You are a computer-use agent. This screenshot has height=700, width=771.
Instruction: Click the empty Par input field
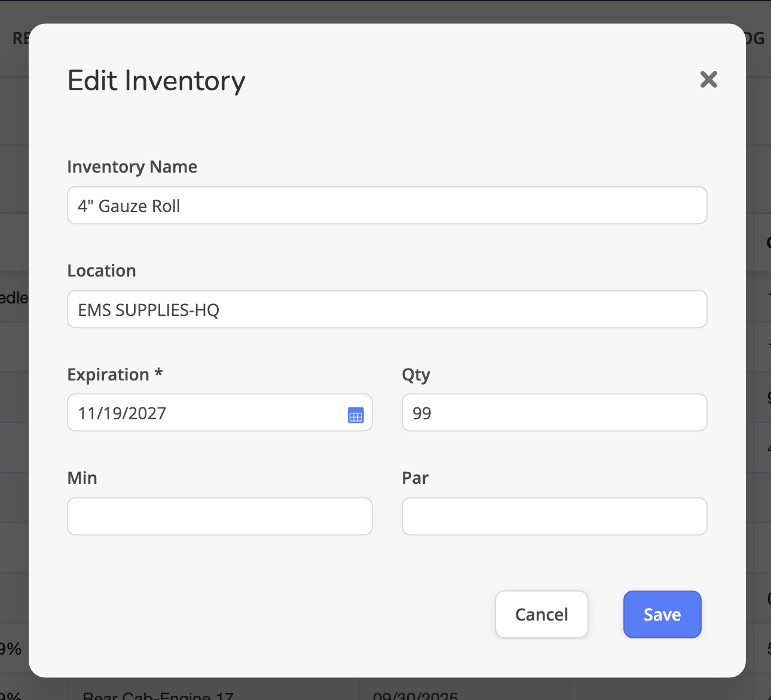tap(554, 517)
